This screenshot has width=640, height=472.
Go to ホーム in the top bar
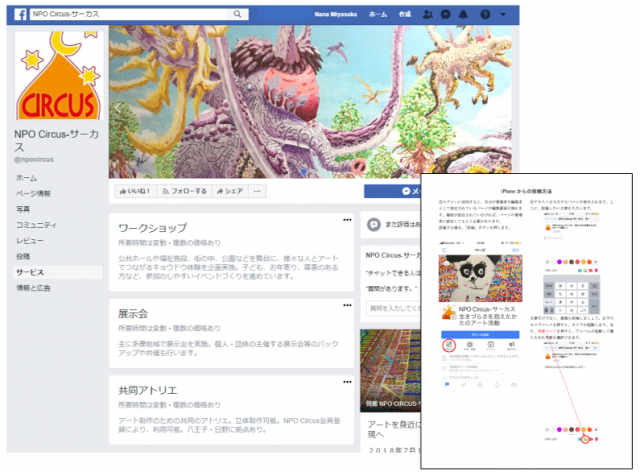[x=378, y=14]
